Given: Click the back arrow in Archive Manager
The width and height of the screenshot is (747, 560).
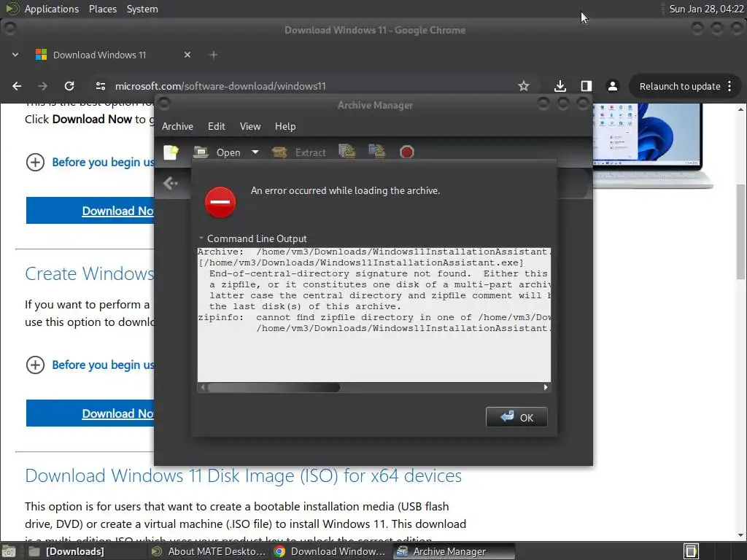Looking at the screenshot, I should pos(171,183).
